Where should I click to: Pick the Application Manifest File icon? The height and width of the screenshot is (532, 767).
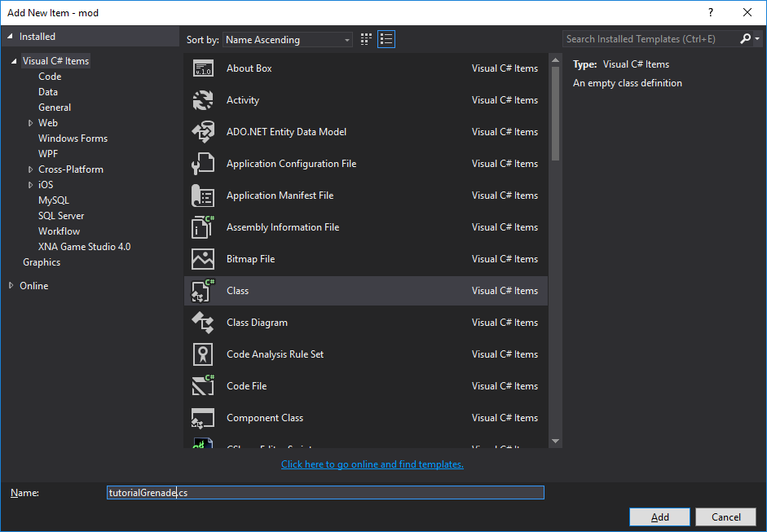coord(203,196)
